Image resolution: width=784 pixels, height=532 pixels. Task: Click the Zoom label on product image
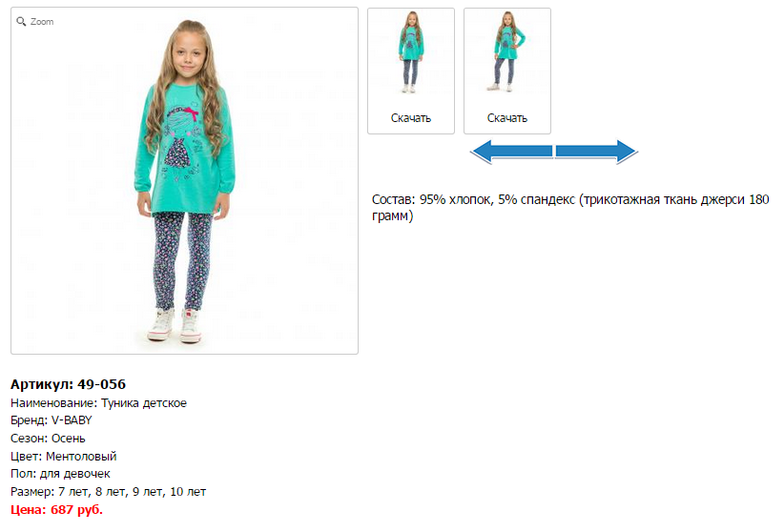click(x=42, y=22)
